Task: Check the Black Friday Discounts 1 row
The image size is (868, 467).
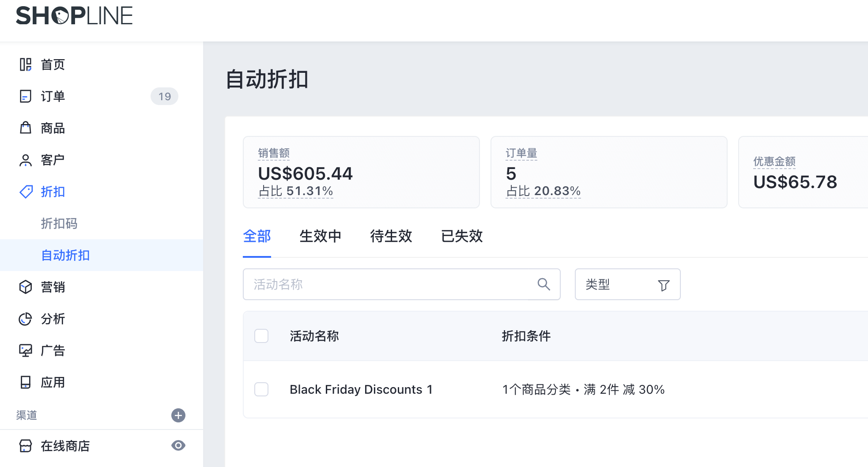Action: pos(261,389)
